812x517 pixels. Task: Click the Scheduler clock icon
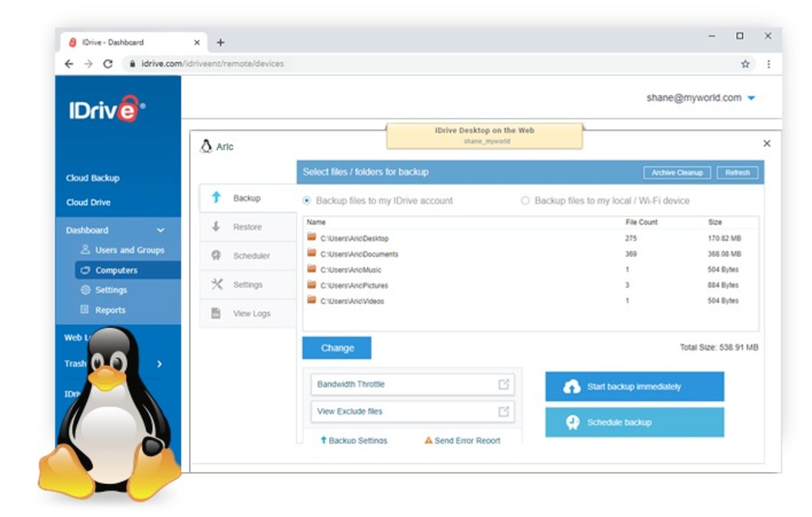click(216, 255)
